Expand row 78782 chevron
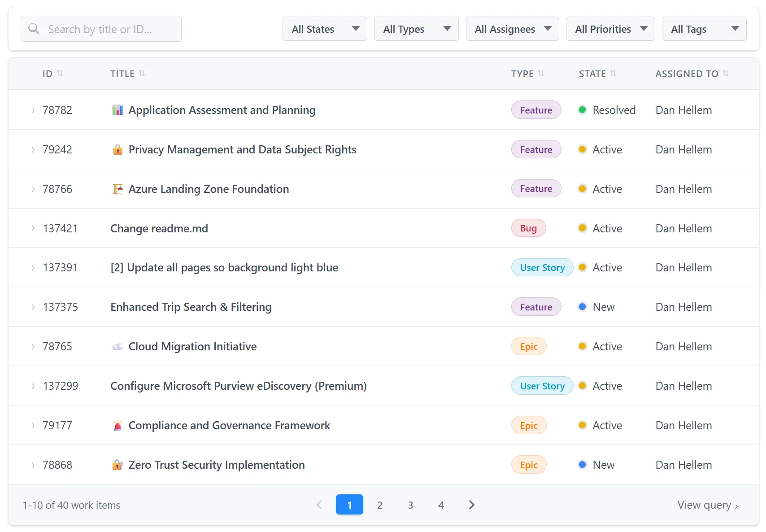 point(33,110)
